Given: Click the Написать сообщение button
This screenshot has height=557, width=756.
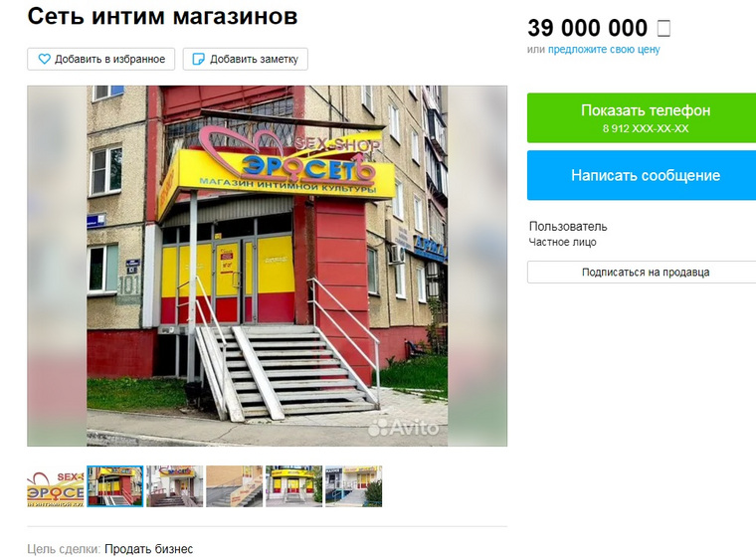Looking at the screenshot, I should pos(642,175).
